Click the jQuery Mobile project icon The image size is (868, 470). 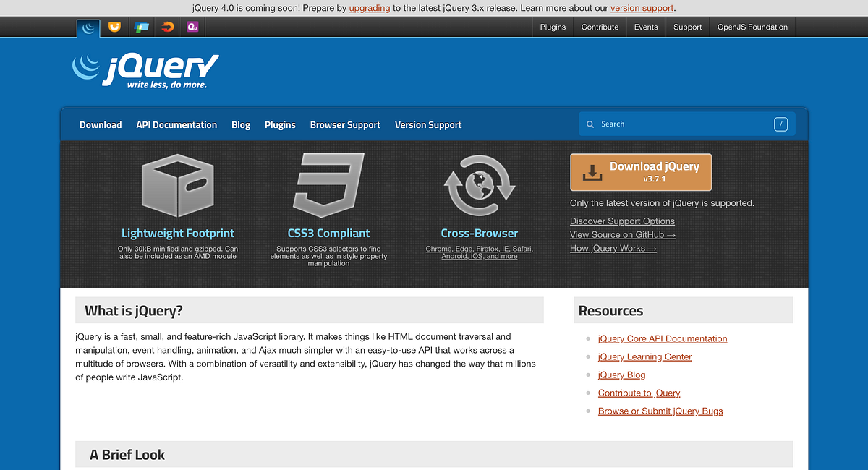141,27
